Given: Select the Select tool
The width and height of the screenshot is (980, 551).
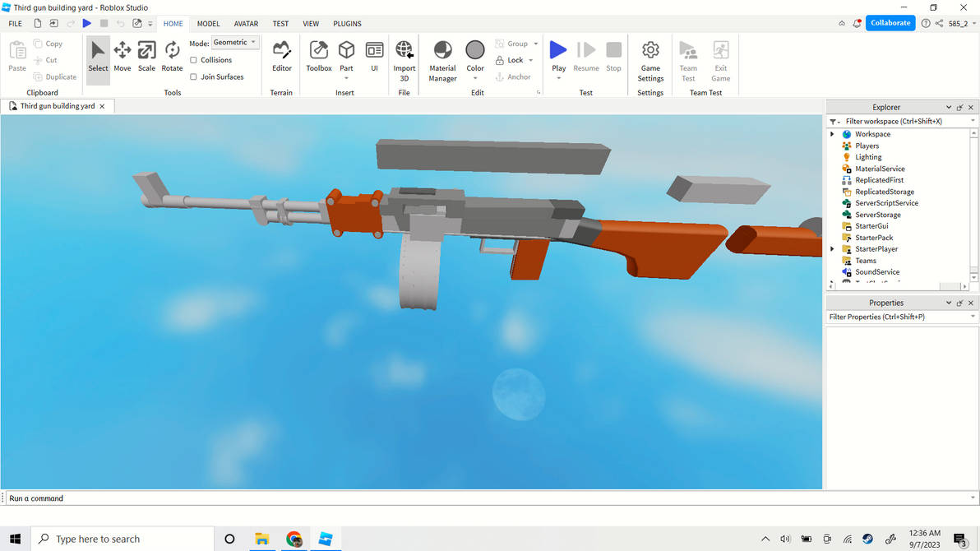Looking at the screenshot, I should pos(98,58).
